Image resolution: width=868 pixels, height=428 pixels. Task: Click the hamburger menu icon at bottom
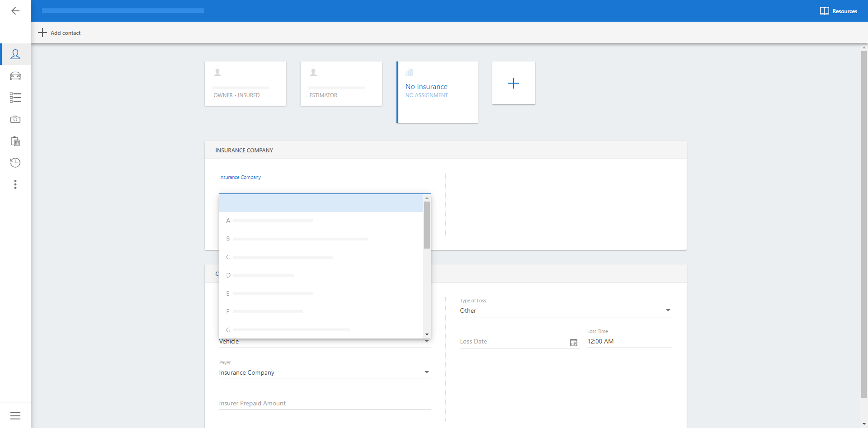(15, 416)
